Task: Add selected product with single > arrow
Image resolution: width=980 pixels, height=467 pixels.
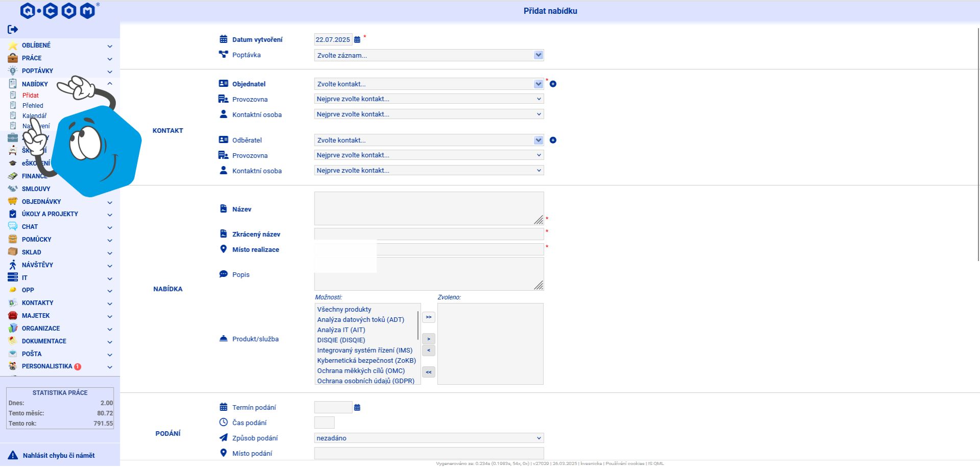Action: (x=429, y=339)
